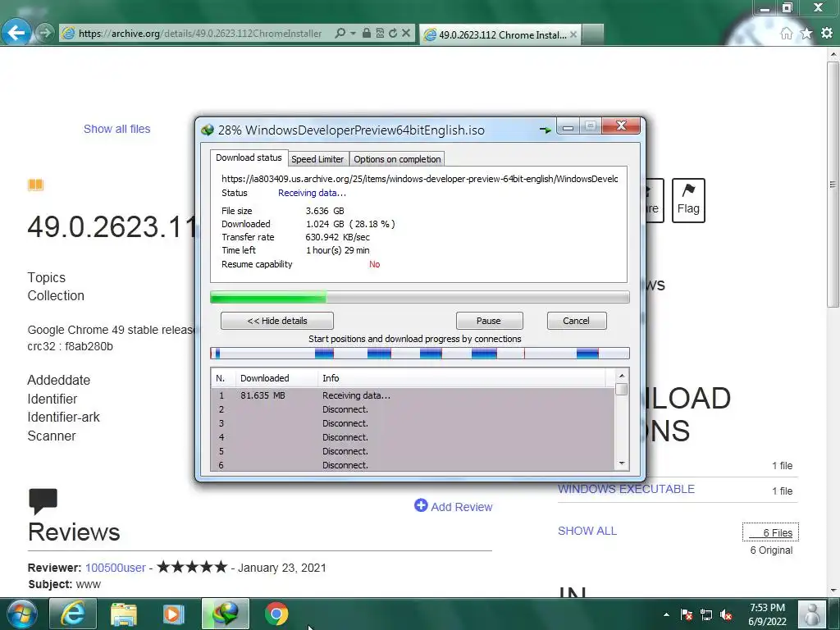Open Internet Explorer from the taskbar

click(x=73, y=614)
